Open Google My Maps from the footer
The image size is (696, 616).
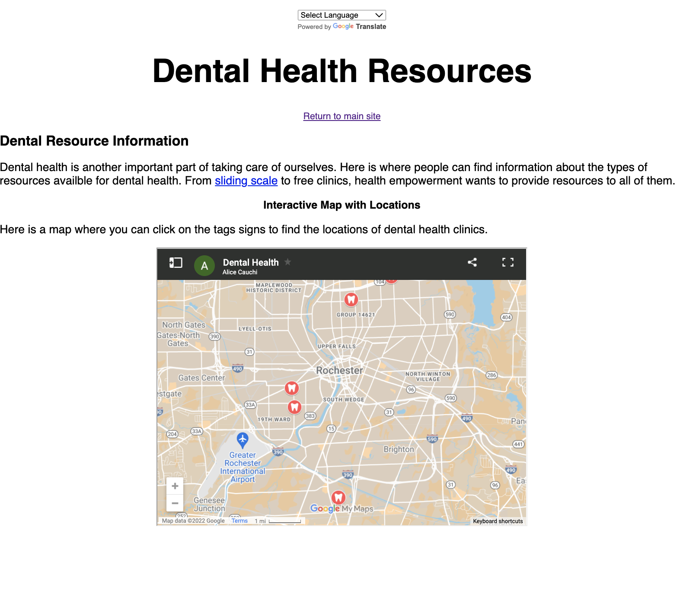pyautogui.click(x=342, y=508)
